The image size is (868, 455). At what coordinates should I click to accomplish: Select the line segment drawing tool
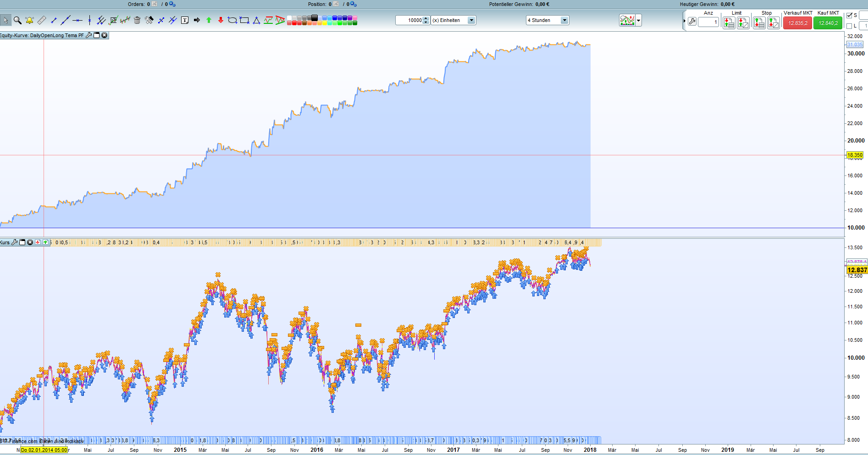(54, 20)
